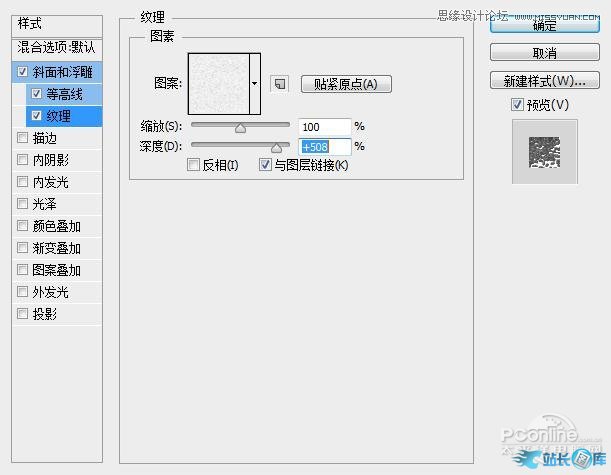The image size is (611, 475).
Task: Toggle 与图层链接 link with layer checkbox
Action: [x=265, y=165]
